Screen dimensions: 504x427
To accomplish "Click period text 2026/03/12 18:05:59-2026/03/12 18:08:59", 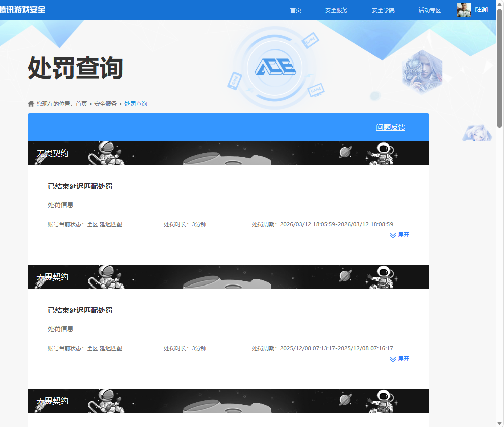I will (336, 224).
